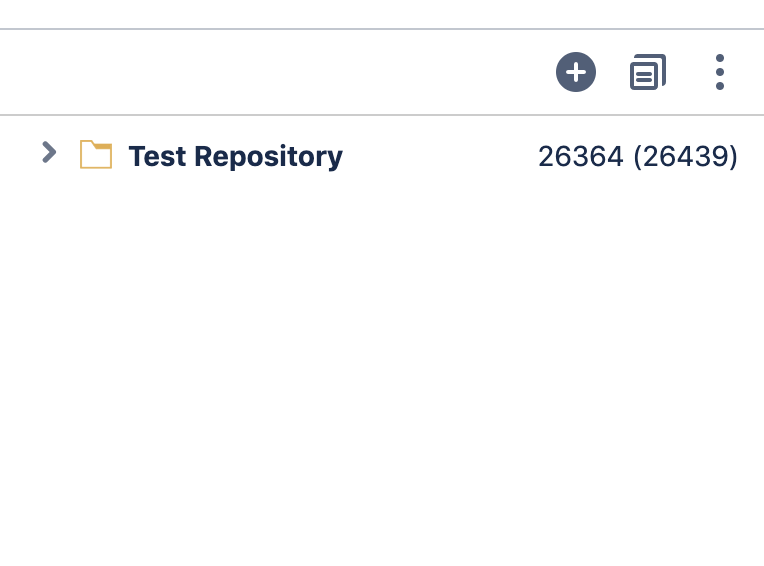Select the Test Repository tree item

click(x=382, y=156)
